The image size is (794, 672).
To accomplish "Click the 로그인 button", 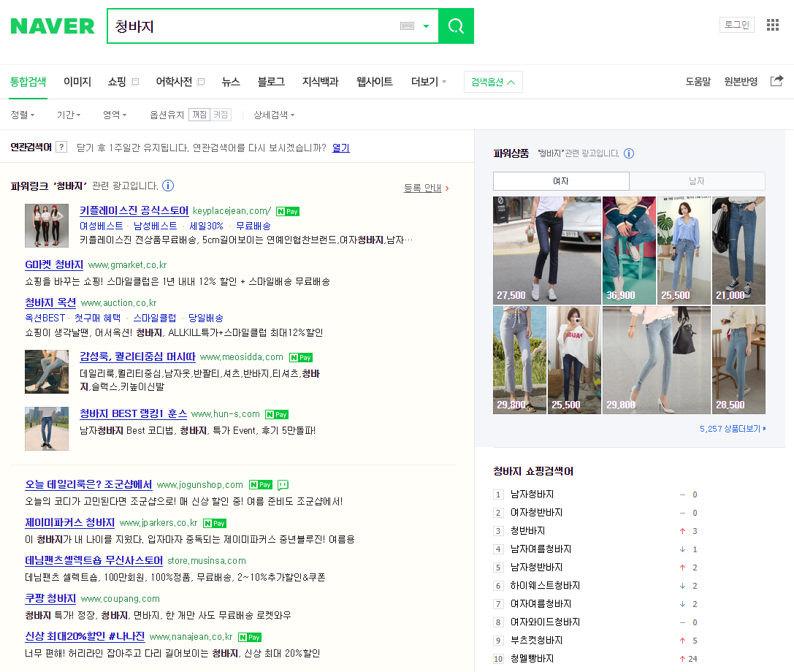I will point(737,24).
